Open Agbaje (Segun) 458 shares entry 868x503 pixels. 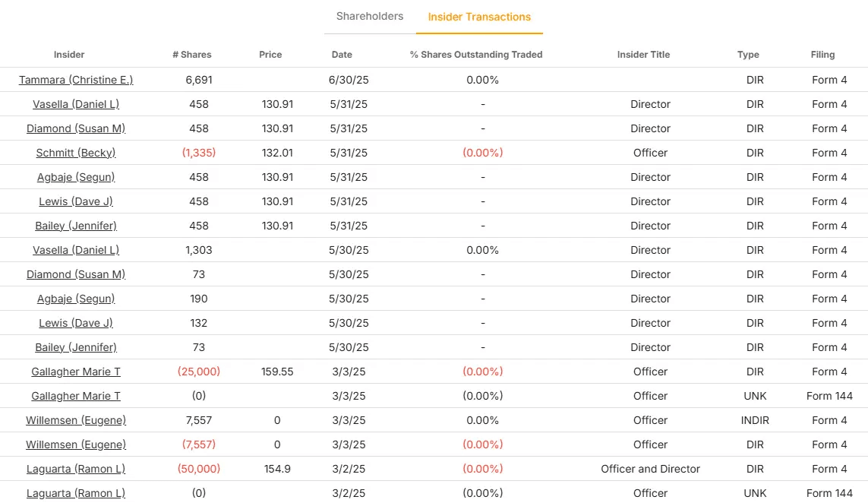click(x=76, y=177)
